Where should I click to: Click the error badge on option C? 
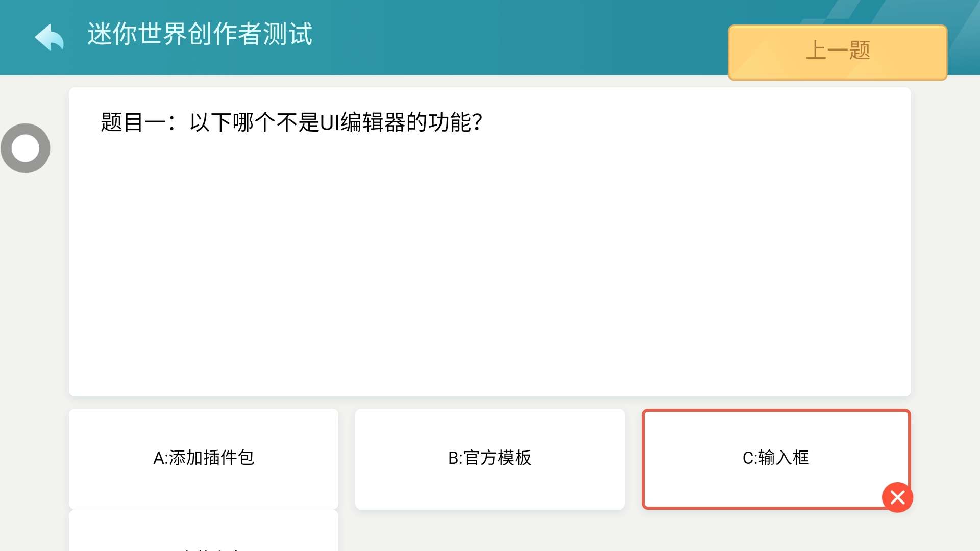897,497
